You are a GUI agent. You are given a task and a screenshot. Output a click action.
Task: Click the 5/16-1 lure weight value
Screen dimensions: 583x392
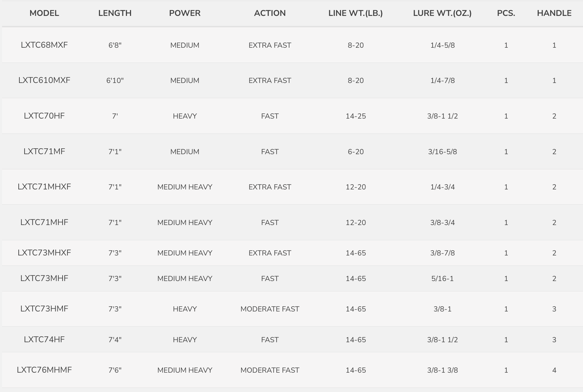tap(442, 279)
